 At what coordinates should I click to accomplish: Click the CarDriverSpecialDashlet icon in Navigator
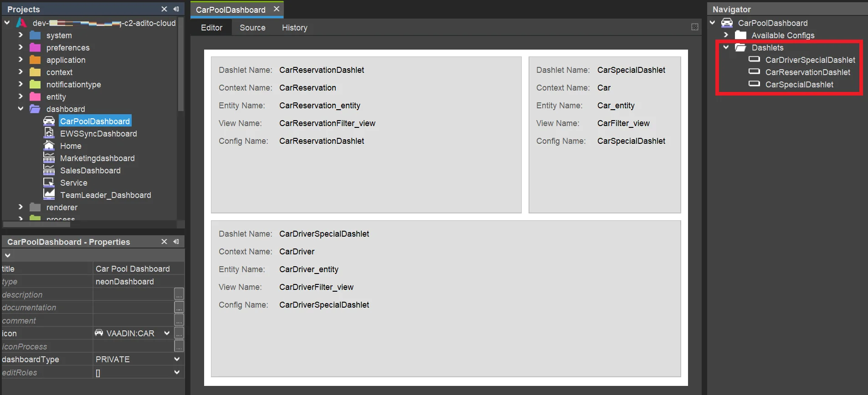(755, 59)
